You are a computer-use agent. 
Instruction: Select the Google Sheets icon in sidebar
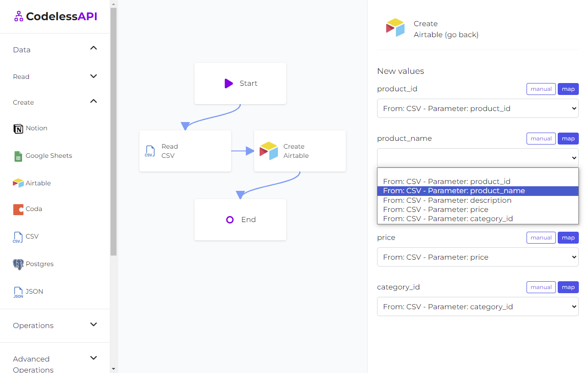(18, 156)
